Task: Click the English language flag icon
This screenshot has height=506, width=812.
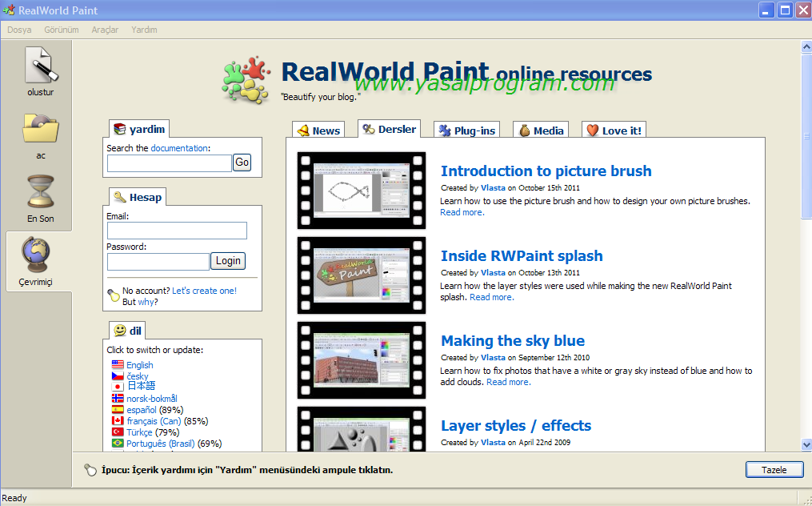Action: click(x=118, y=365)
